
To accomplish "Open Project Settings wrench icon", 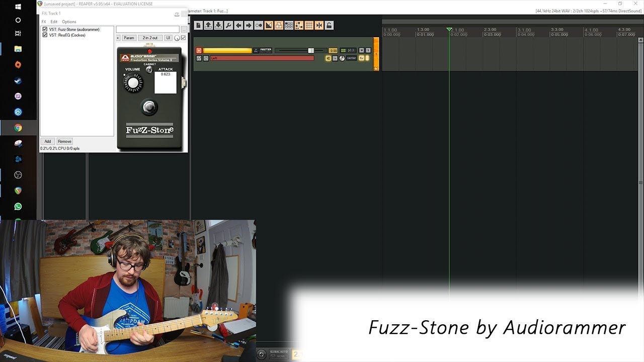I will pos(228,25).
